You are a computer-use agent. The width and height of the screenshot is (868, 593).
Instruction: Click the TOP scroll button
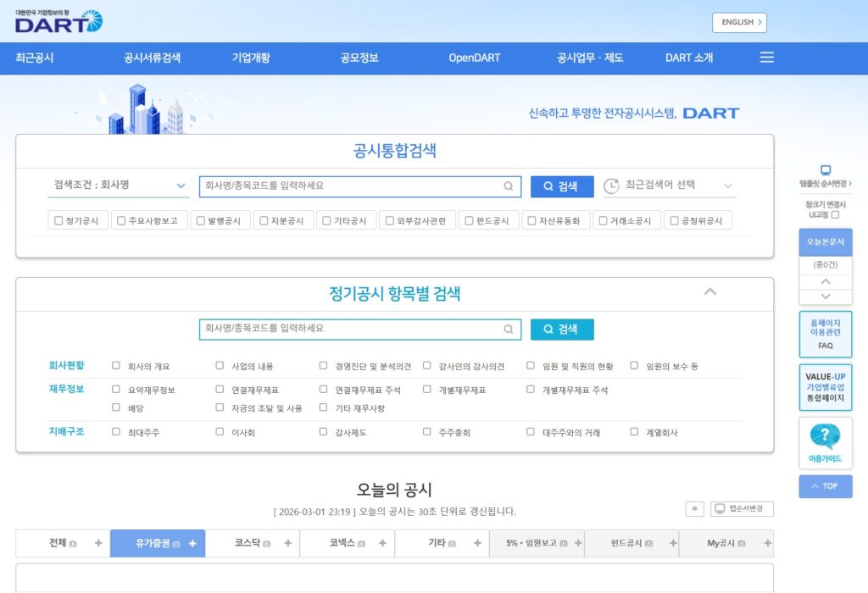click(x=825, y=486)
